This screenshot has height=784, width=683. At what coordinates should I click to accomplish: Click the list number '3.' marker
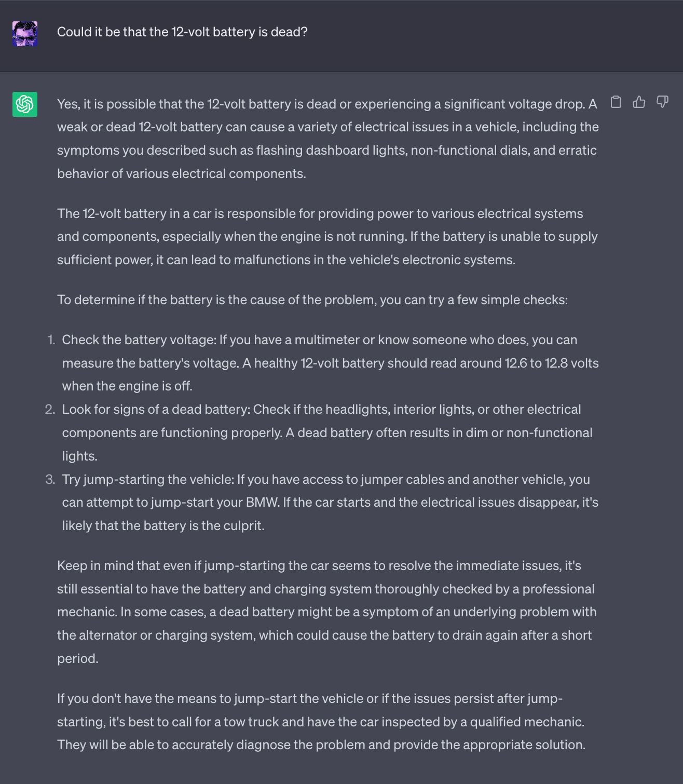pos(50,480)
